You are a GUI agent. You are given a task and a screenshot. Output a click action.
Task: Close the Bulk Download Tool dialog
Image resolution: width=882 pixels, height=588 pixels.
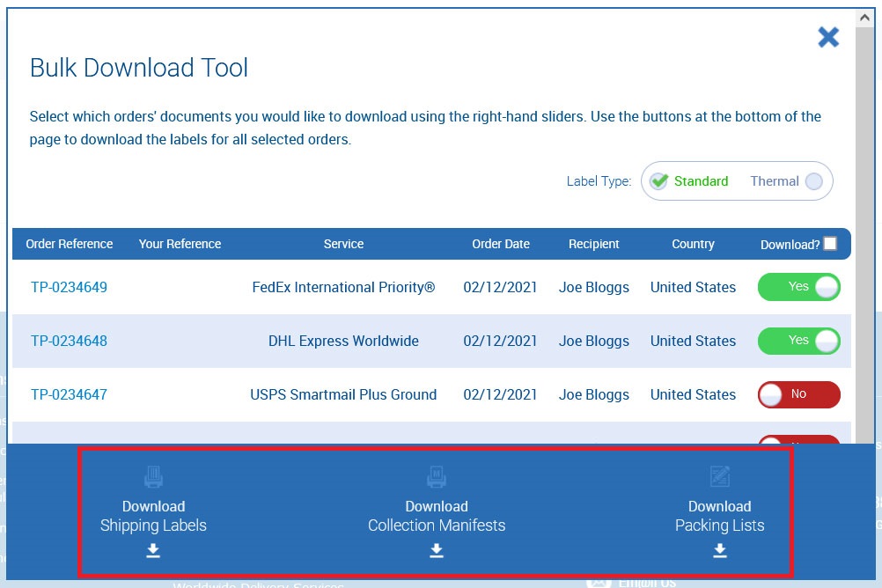coord(828,37)
